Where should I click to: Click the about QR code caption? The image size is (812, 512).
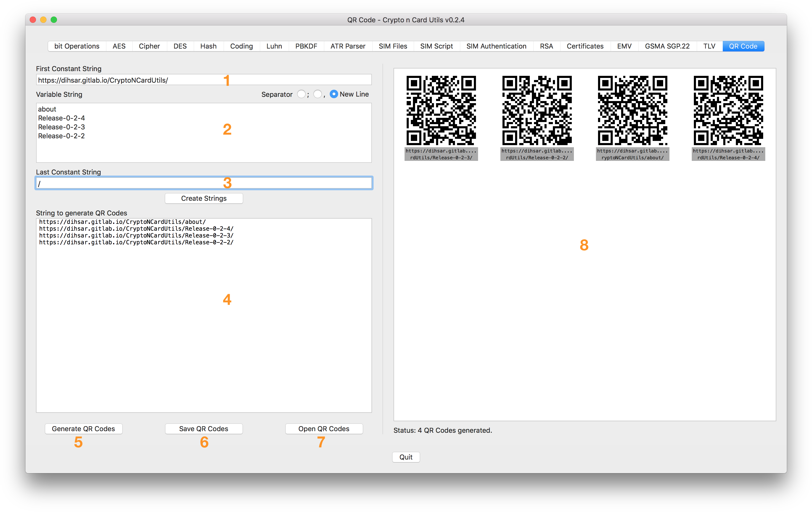(x=632, y=154)
